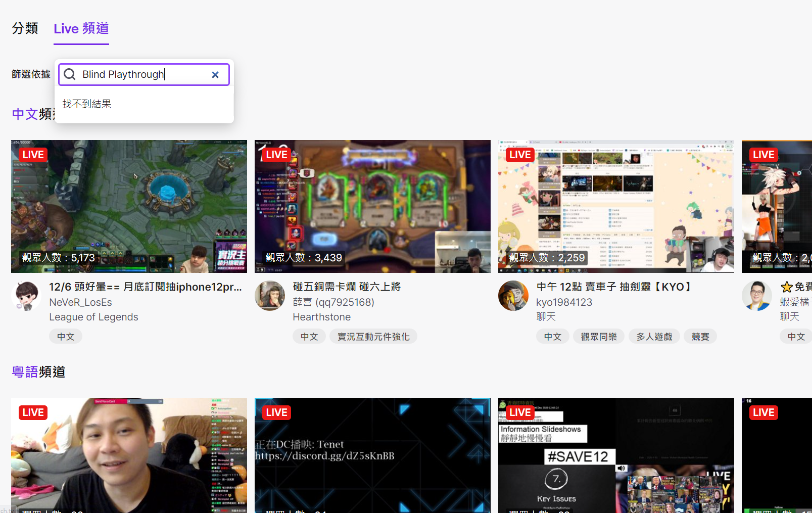The width and height of the screenshot is (812, 513).
Task: Open stream title 12/6 頭好暈
Action: [146, 287]
